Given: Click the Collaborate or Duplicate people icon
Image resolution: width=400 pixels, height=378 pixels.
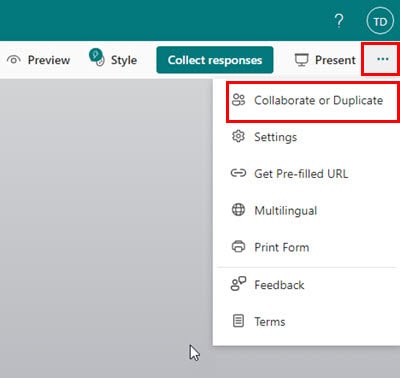Looking at the screenshot, I should 238,100.
